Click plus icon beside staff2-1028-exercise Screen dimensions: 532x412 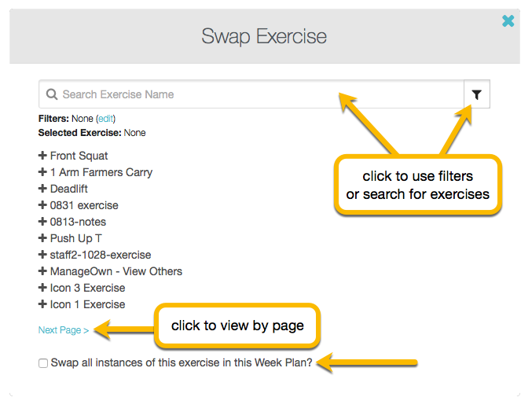click(x=42, y=255)
